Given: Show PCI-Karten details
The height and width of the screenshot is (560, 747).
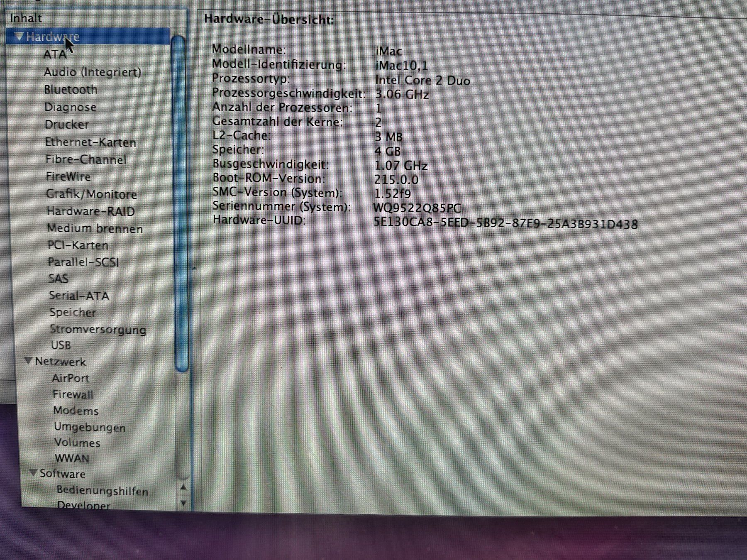Looking at the screenshot, I should [78, 245].
